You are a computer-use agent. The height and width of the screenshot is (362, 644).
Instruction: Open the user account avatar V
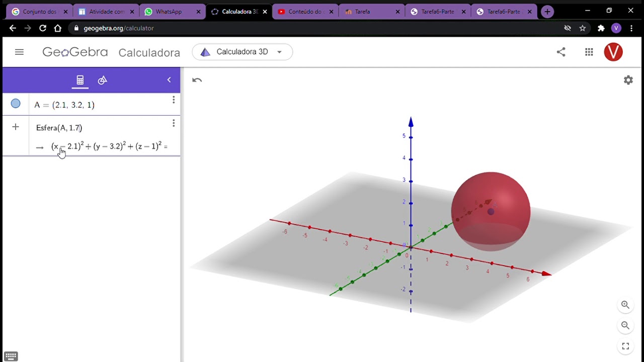click(613, 52)
